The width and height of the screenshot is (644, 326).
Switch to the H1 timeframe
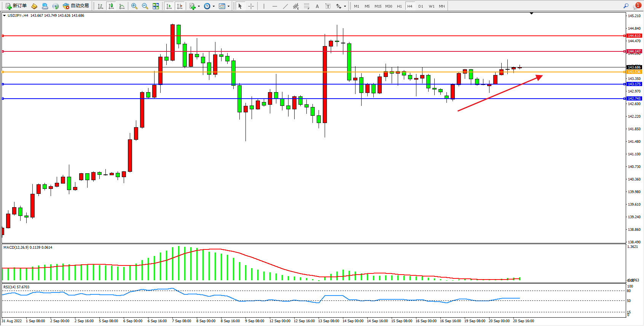pyautogui.click(x=399, y=6)
